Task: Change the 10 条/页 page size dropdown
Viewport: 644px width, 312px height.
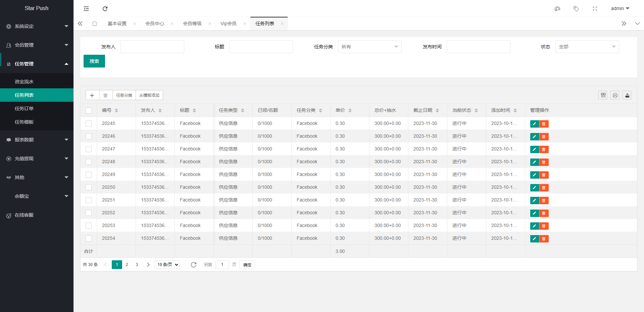Action: (167, 265)
